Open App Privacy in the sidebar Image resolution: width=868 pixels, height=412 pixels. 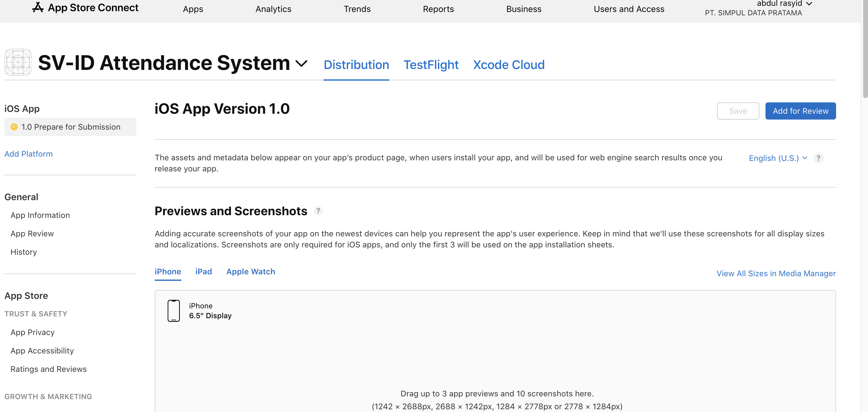(x=32, y=332)
